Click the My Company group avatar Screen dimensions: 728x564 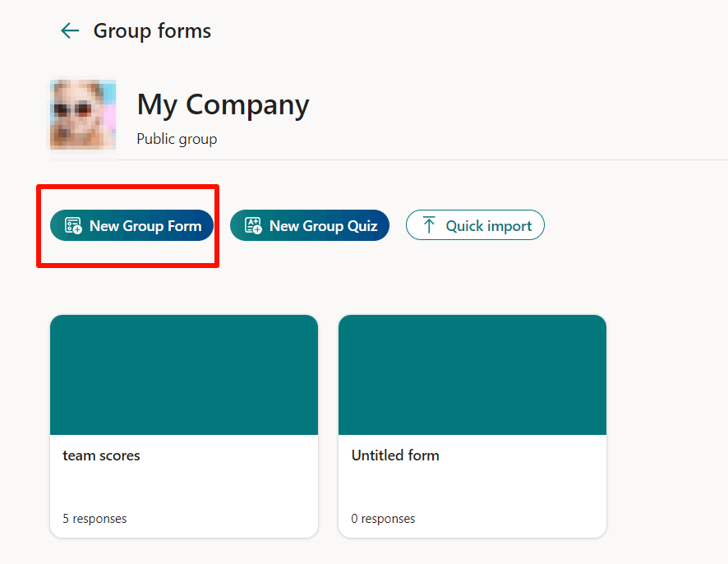82,114
